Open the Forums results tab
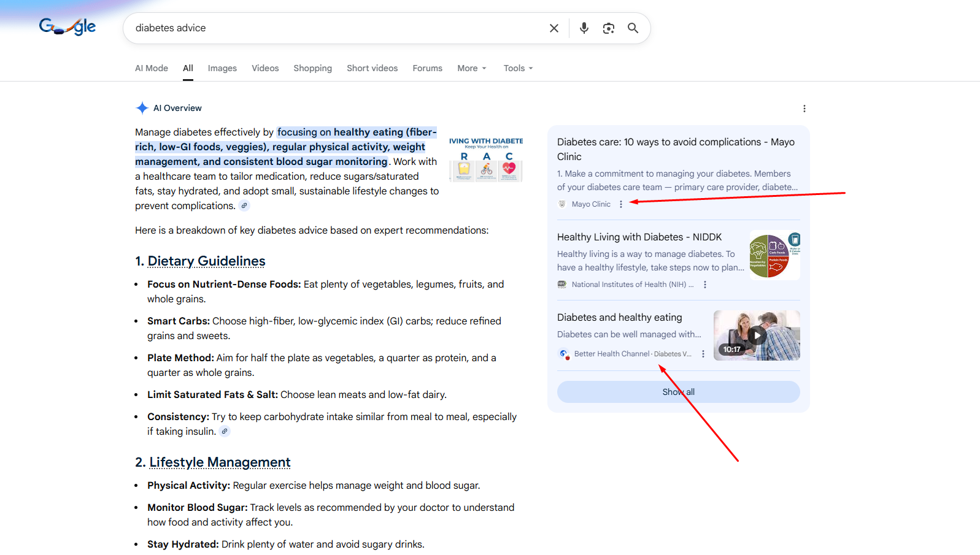 [x=427, y=68]
